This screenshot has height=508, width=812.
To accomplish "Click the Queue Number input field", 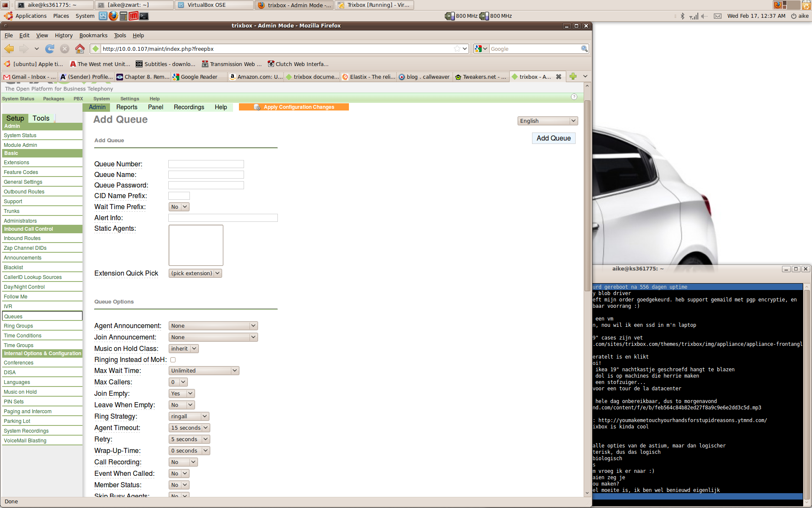I will pos(206,164).
